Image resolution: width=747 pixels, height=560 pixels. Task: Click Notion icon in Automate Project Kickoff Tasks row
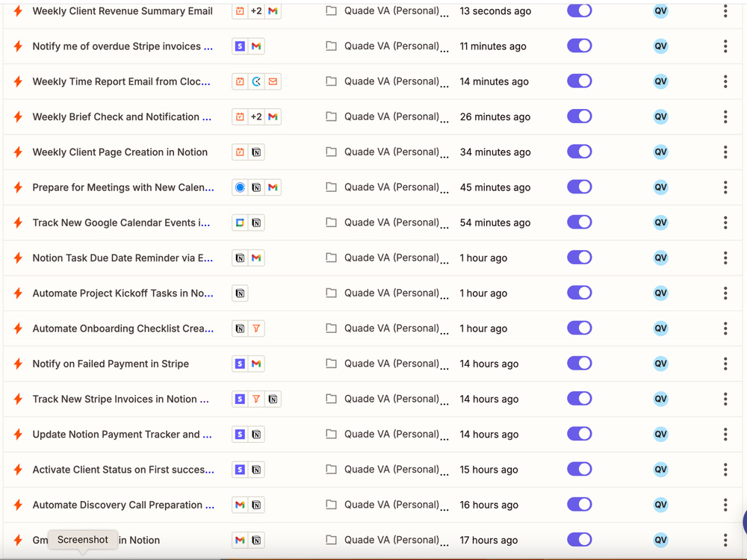click(240, 293)
